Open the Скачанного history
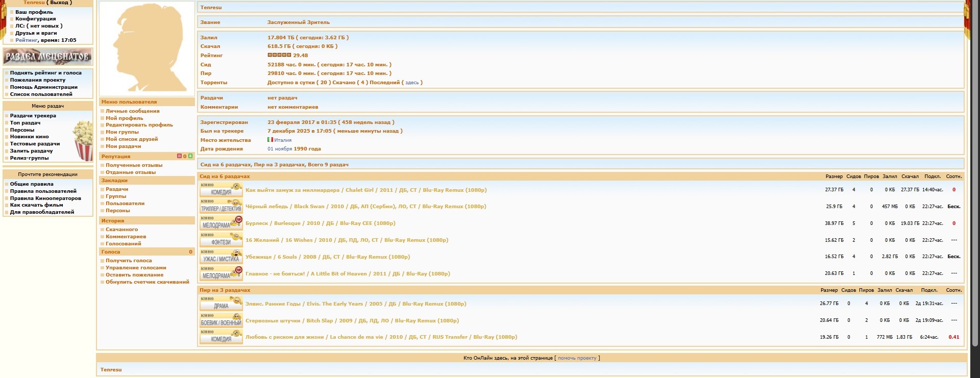This screenshot has width=980, height=378. point(122,230)
